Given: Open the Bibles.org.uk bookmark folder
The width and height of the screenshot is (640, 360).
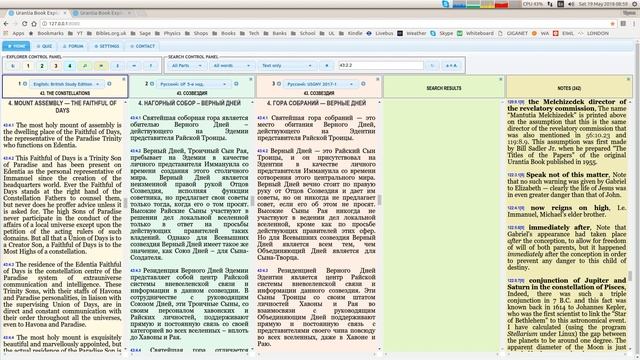Looking at the screenshot, I should pos(108,33).
